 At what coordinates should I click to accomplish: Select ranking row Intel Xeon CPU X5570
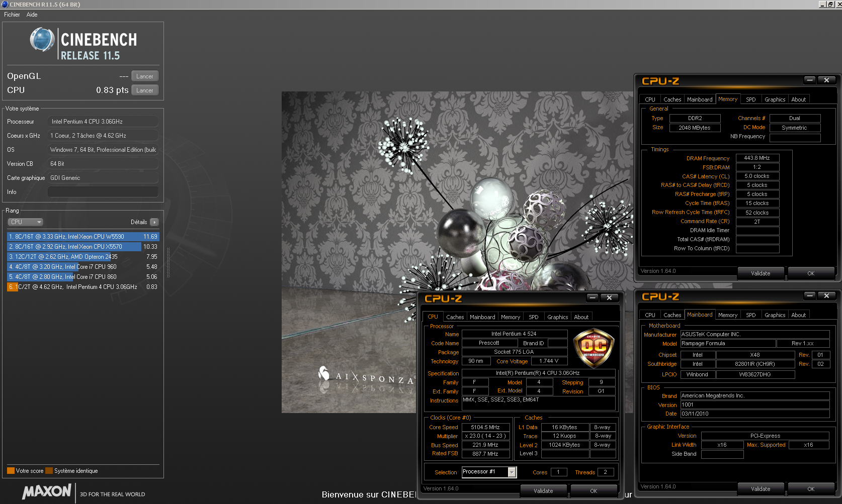pos(83,247)
